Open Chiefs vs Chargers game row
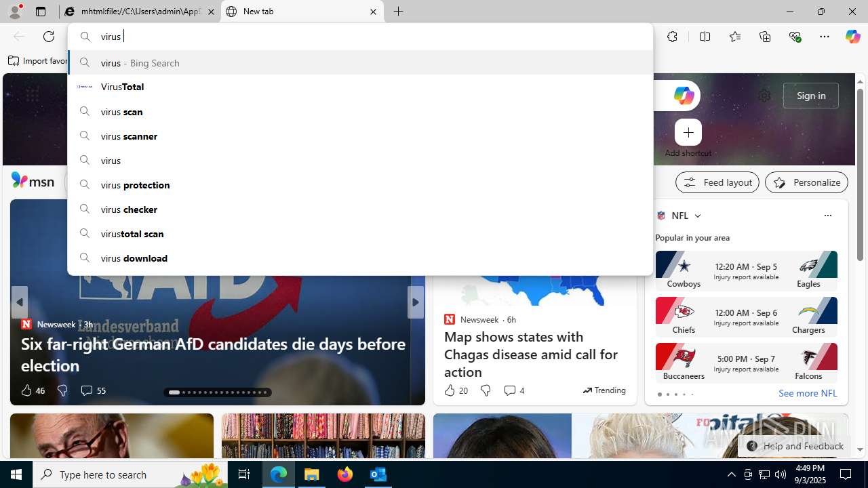868x488 pixels. pos(746,317)
